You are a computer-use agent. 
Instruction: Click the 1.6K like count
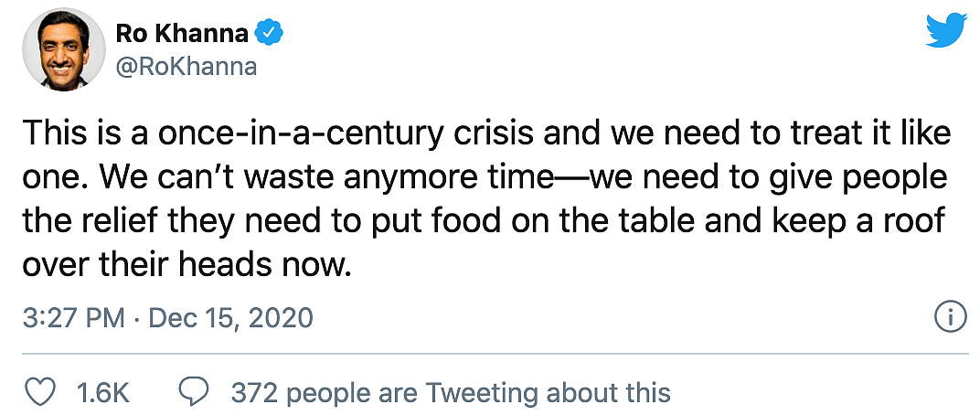102,393
